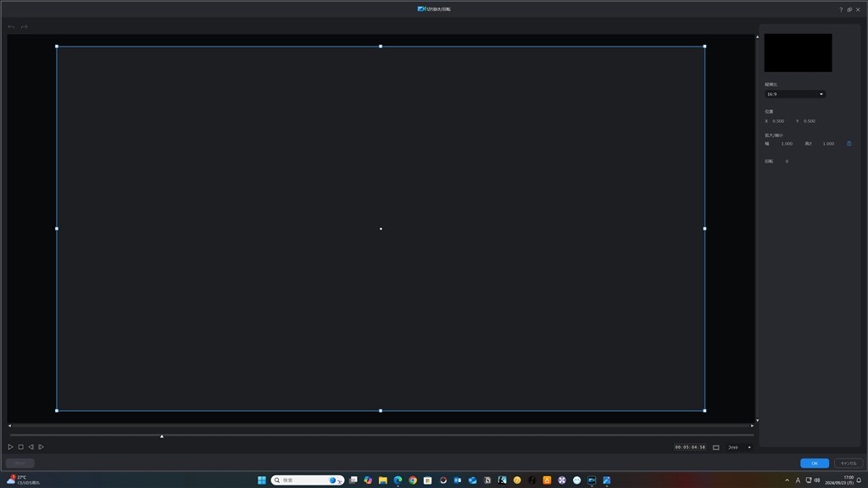Open the Windows Start menu
This screenshot has height=488, width=868.
click(262, 480)
